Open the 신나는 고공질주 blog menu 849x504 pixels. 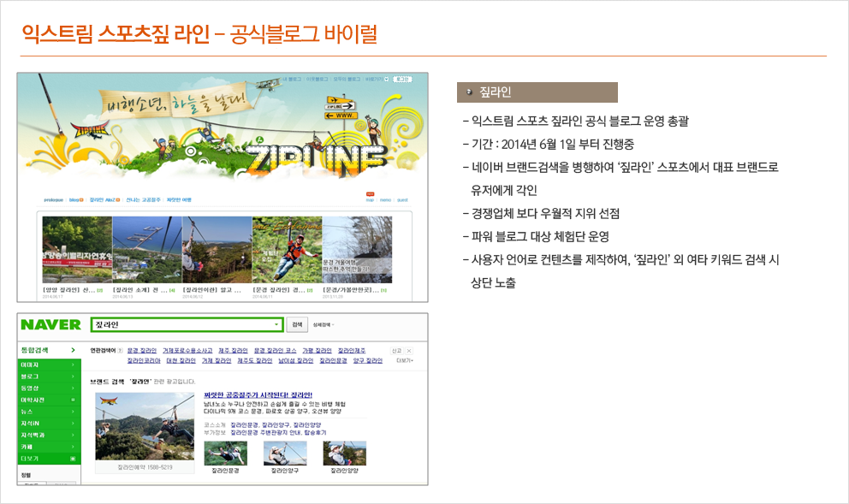point(143,200)
